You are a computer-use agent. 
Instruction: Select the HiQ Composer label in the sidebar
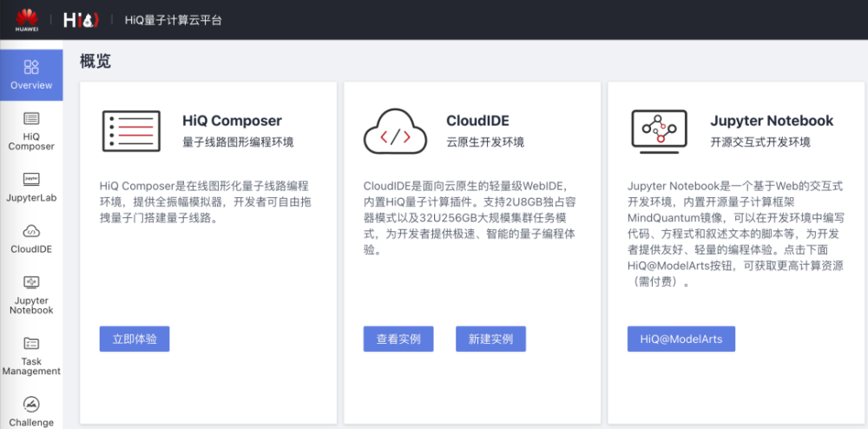point(31,142)
